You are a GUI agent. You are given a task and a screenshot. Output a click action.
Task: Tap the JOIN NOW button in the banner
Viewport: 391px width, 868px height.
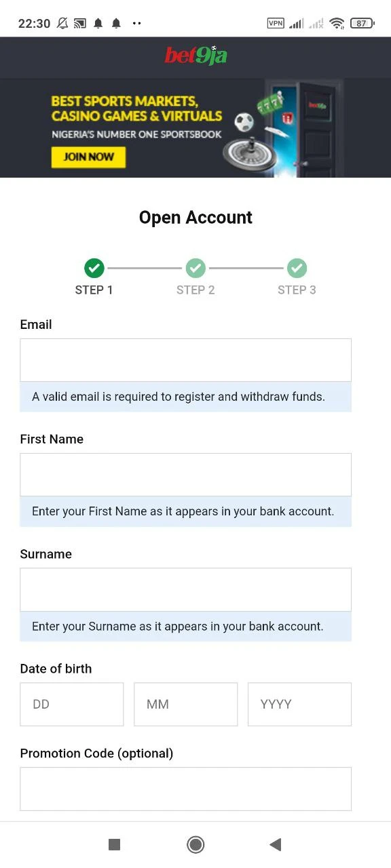(x=88, y=157)
